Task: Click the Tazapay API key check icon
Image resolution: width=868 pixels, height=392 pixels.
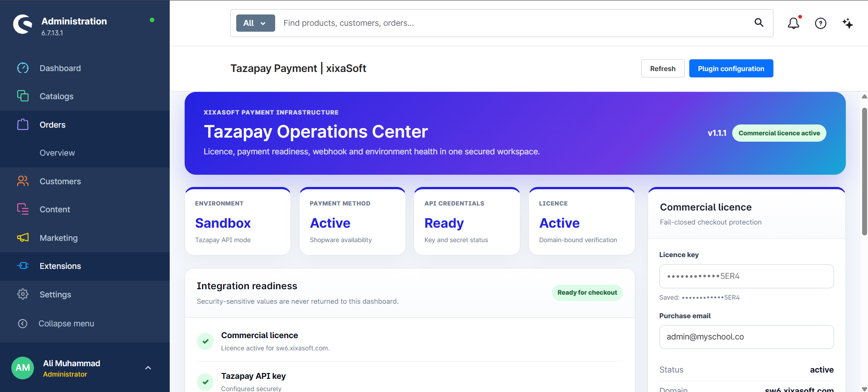Action: [x=205, y=382]
